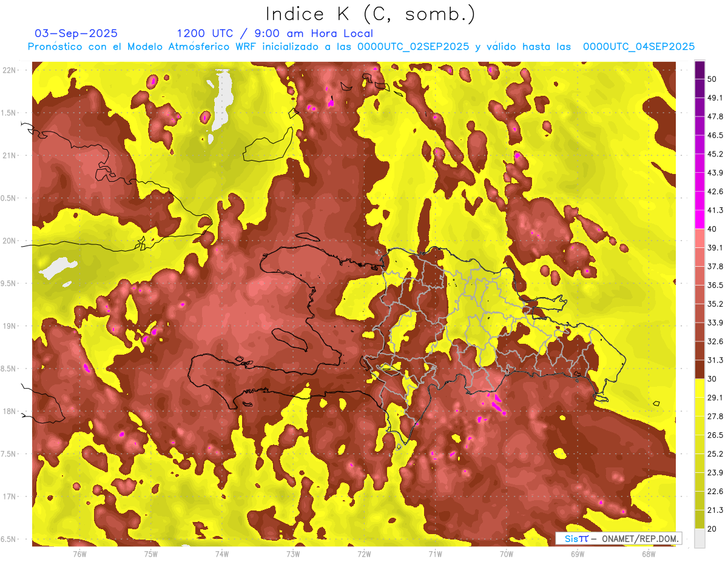Click the bright yellow swatch just below 30
This screenshot has height=562, width=728.
pos(700,388)
